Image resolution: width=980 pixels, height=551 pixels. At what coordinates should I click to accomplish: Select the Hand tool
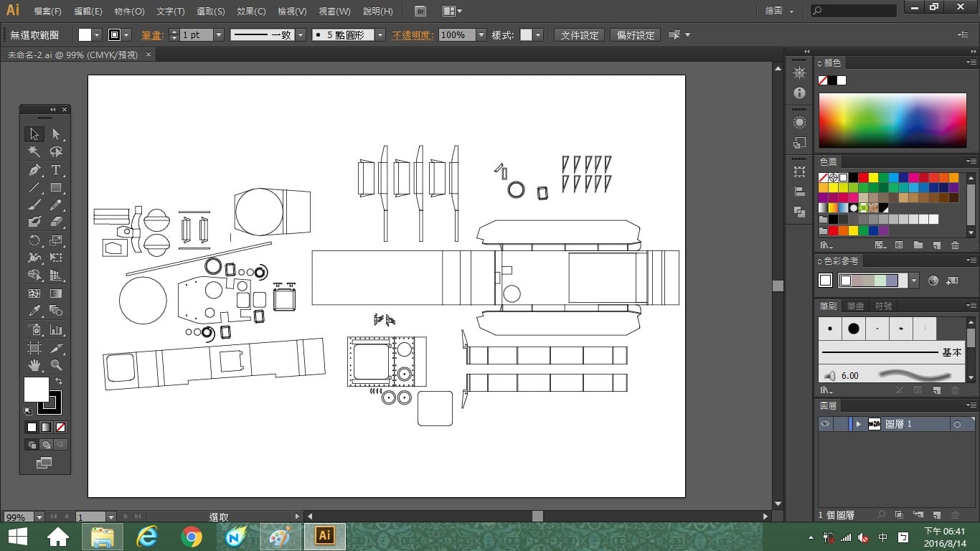[x=34, y=365]
